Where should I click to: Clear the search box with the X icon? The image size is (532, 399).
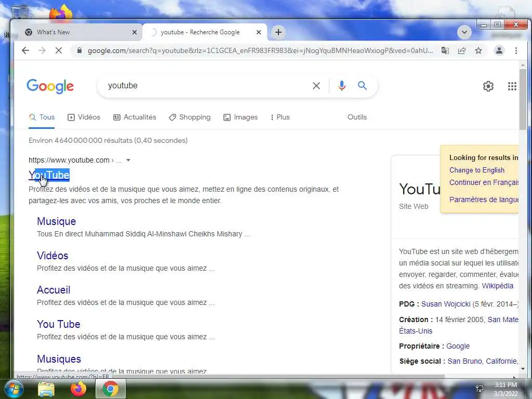tap(316, 86)
